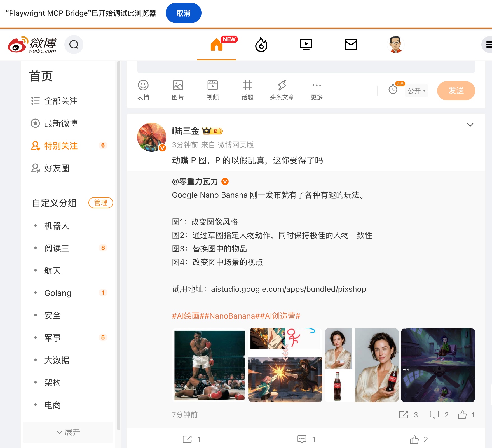This screenshot has height=448, width=492.
Task: Open the #AI绘画# hashtag
Action: click(188, 316)
